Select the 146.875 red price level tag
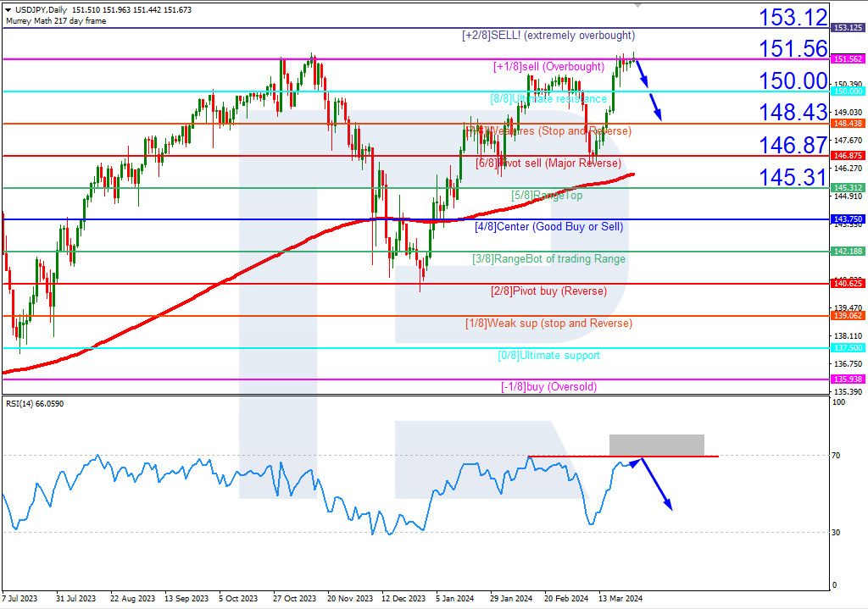Image resolution: width=868 pixels, height=609 pixels. (x=847, y=155)
